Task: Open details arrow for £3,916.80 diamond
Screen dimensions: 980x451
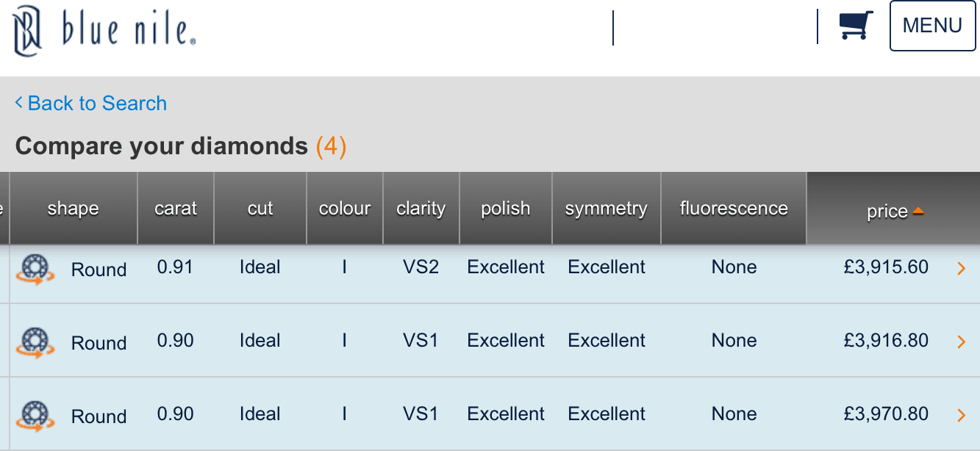Action: [x=962, y=342]
